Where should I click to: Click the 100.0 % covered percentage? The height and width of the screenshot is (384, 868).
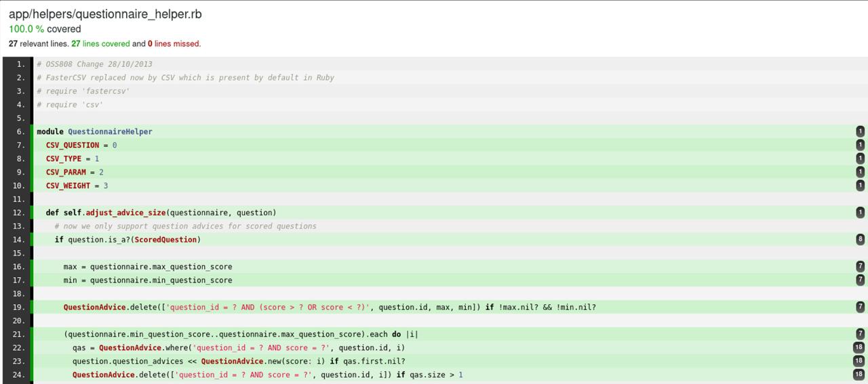pyautogui.click(x=45, y=29)
